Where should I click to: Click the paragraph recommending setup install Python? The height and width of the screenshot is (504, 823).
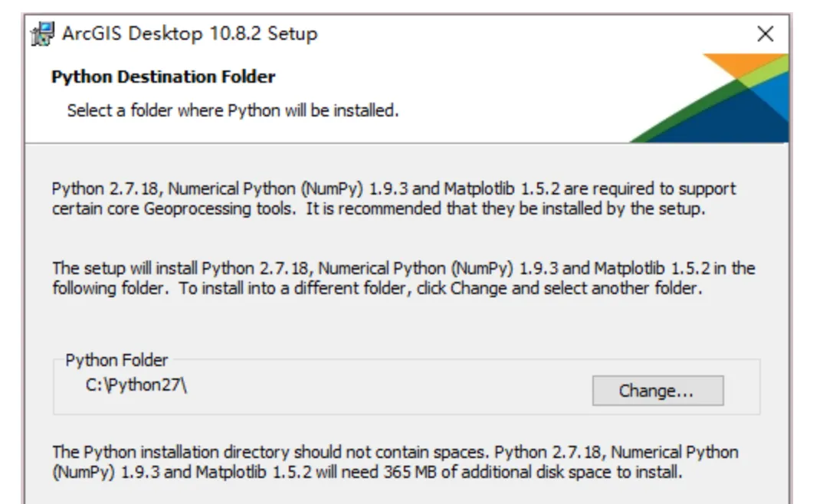click(x=393, y=198)
